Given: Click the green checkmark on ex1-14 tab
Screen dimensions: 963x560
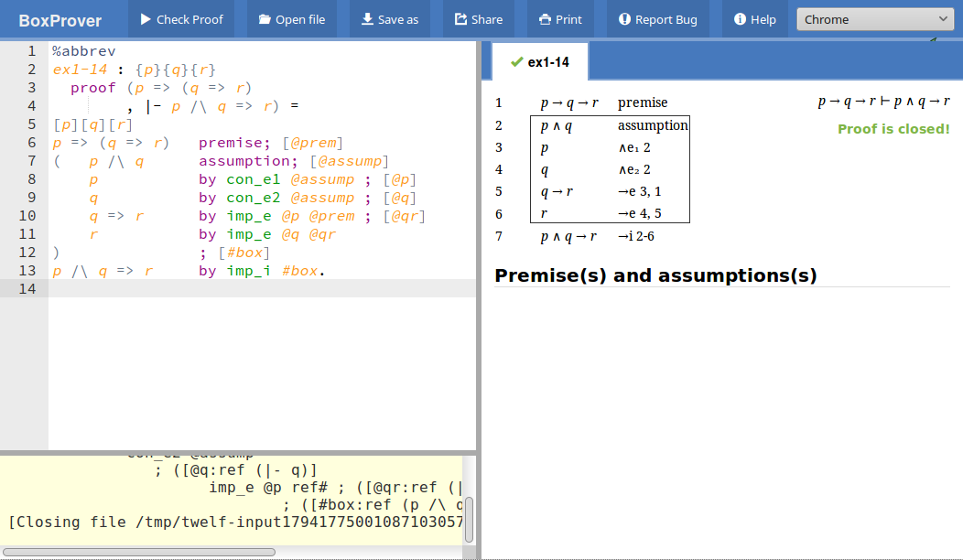Looking at the screenshot, I should [516, 62].
